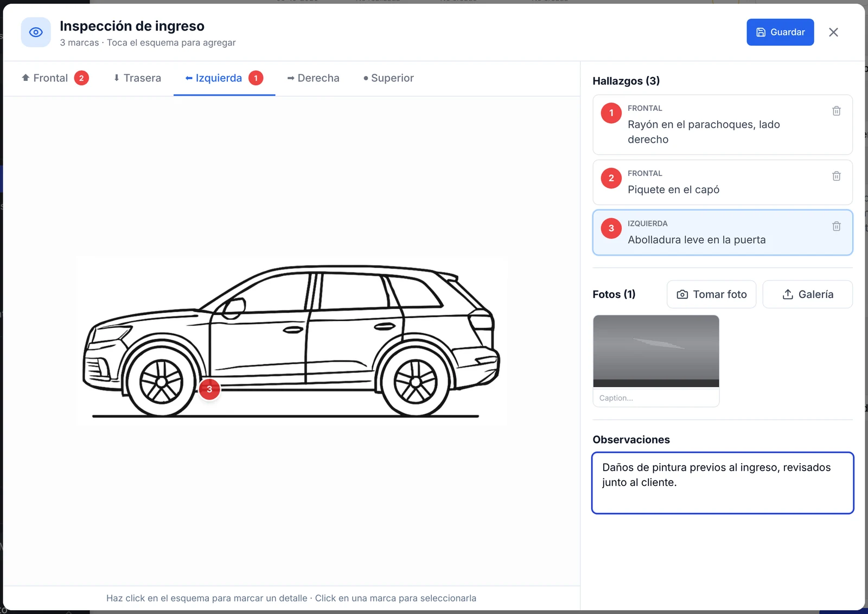Switch to the Derecha view tab
Image resolution: width=868 pixels, height=614 pixels.
pyautogui.click(x=314, y=78)
